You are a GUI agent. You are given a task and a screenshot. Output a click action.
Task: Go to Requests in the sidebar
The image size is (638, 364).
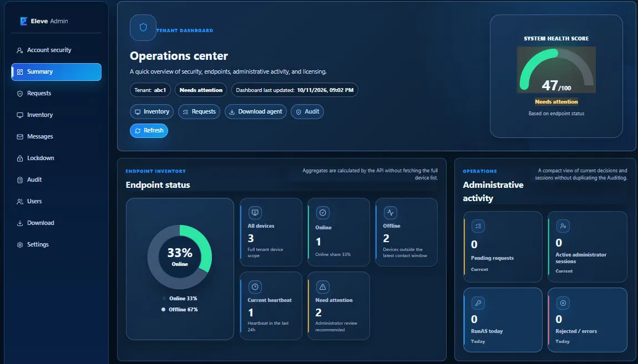pos(56,94)
